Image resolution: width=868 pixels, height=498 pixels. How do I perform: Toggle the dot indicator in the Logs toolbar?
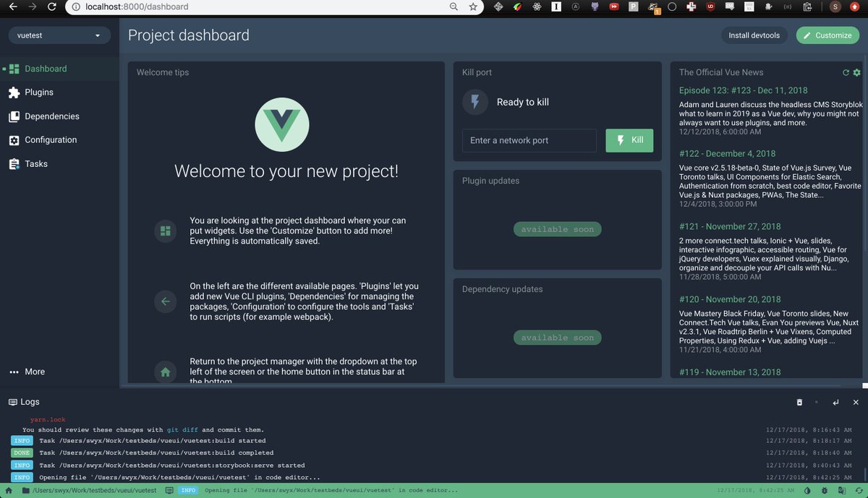817,402
